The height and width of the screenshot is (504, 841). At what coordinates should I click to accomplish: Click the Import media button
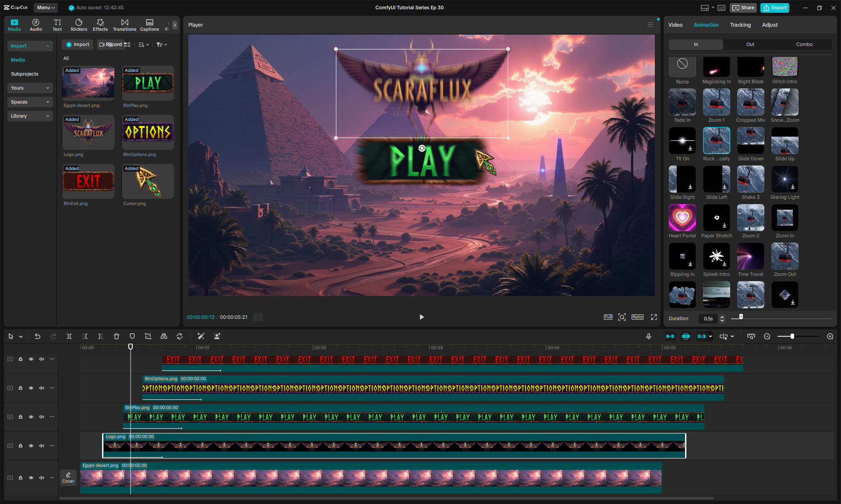click(x=78, y=45)
